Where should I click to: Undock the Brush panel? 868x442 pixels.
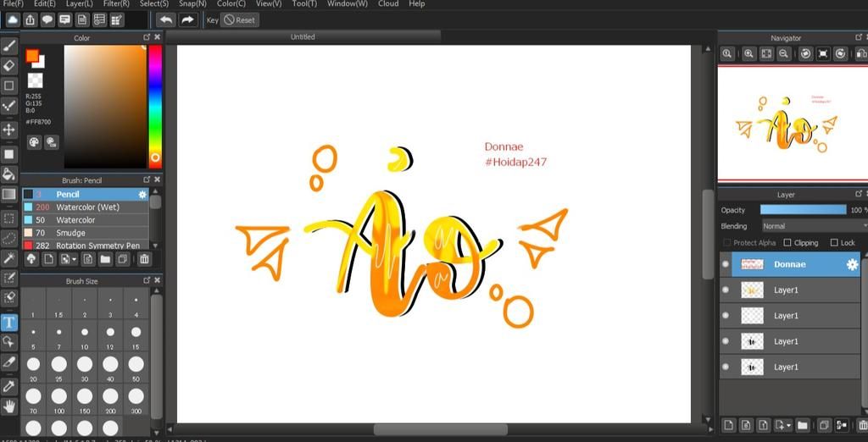point(147,180)
